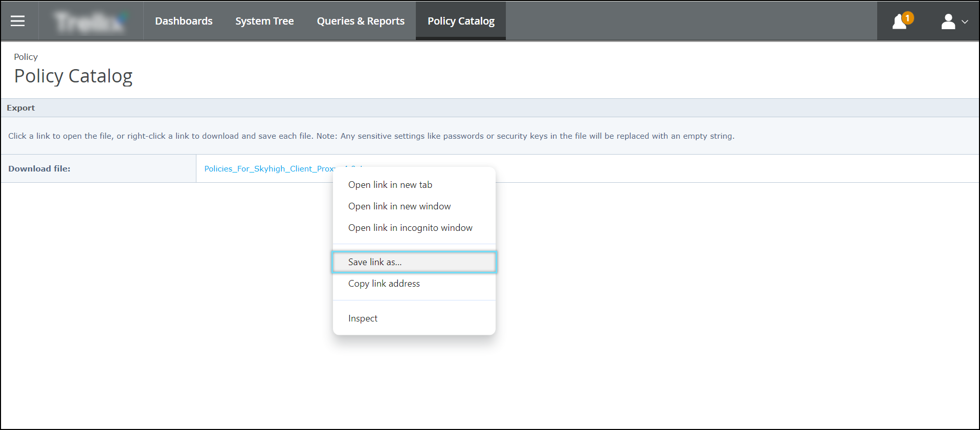
Task: Click the Policy breadcrumb above the page title
Action: 26,57
